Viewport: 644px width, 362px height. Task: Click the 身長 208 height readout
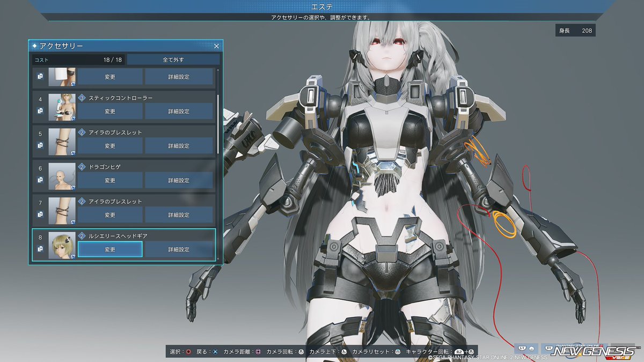(575, 31)
